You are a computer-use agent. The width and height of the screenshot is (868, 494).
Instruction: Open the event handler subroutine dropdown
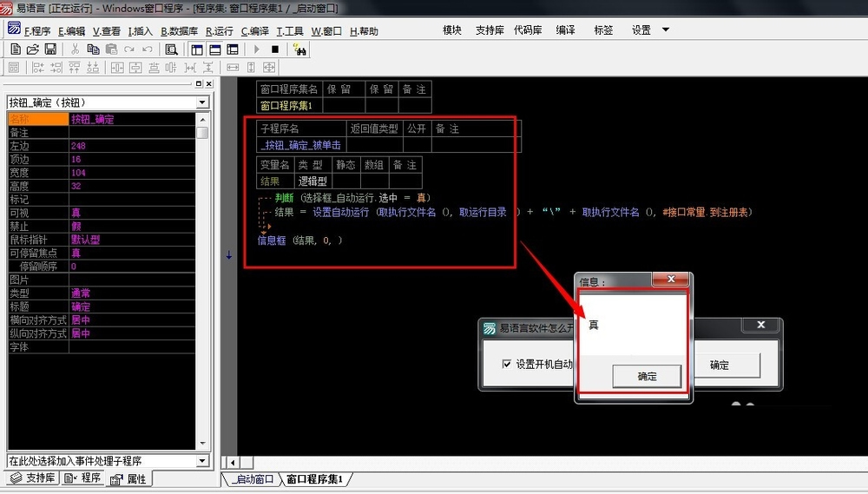tap(202, 461)
